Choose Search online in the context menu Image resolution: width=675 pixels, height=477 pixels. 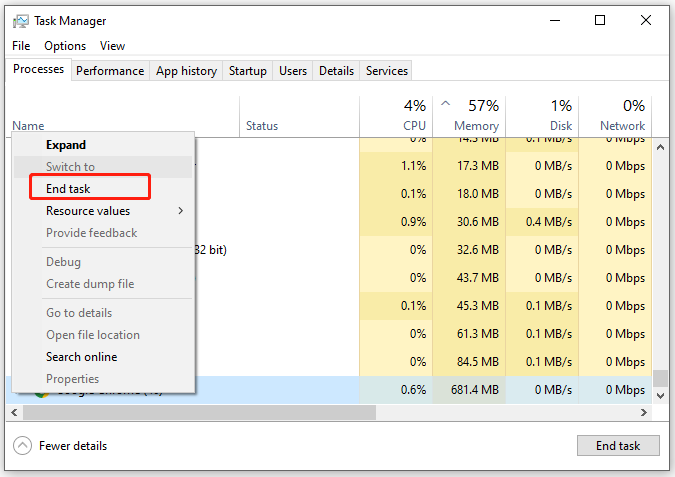[x=81, y=357]
